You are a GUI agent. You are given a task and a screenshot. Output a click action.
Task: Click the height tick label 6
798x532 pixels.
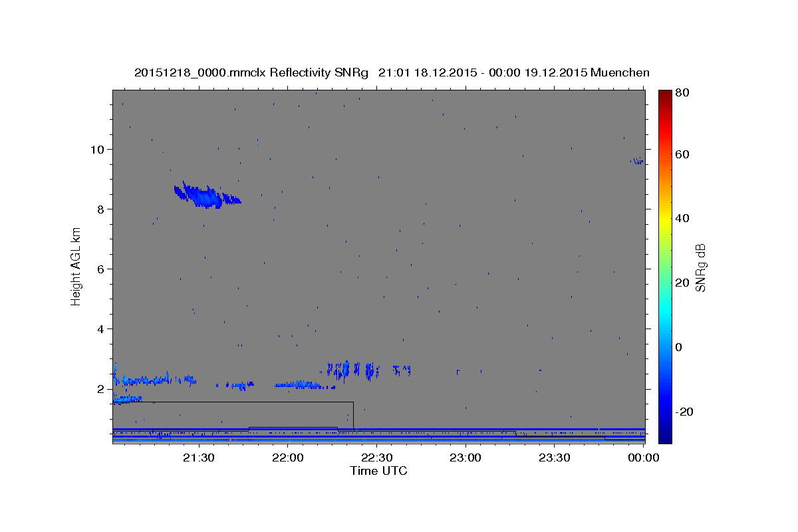(102, 269)
